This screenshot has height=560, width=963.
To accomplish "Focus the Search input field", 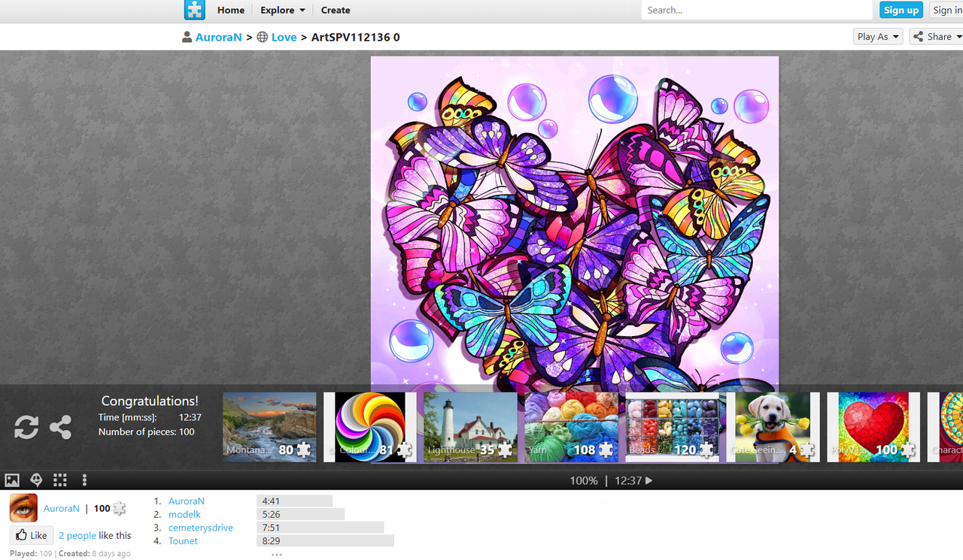I will (757, 11).
